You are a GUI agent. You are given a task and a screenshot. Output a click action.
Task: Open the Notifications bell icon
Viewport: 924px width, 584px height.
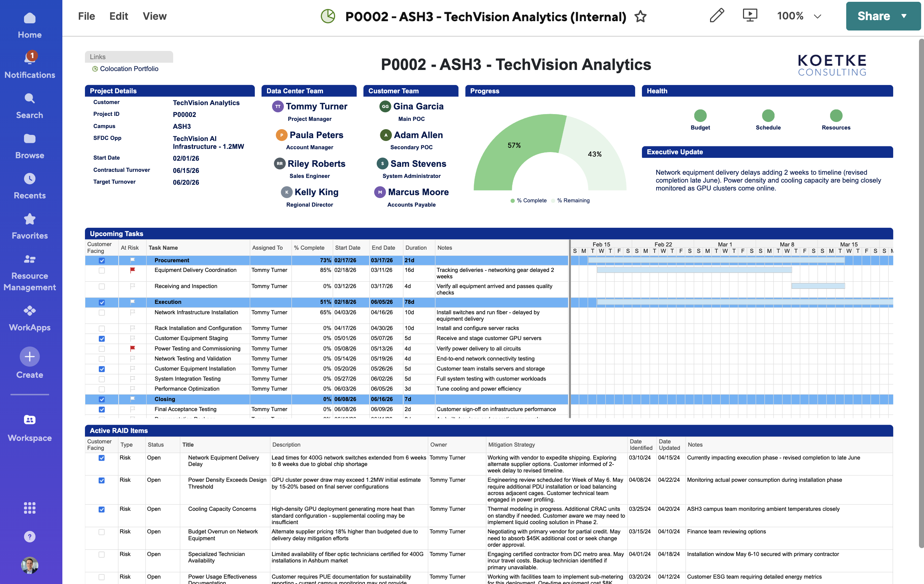tap(29, 58)
